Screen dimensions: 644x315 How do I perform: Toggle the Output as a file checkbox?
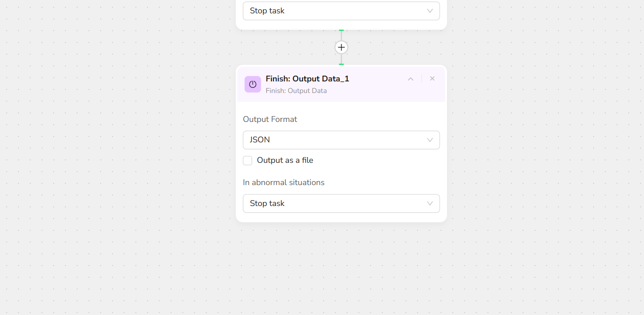[x=248, y=161]
